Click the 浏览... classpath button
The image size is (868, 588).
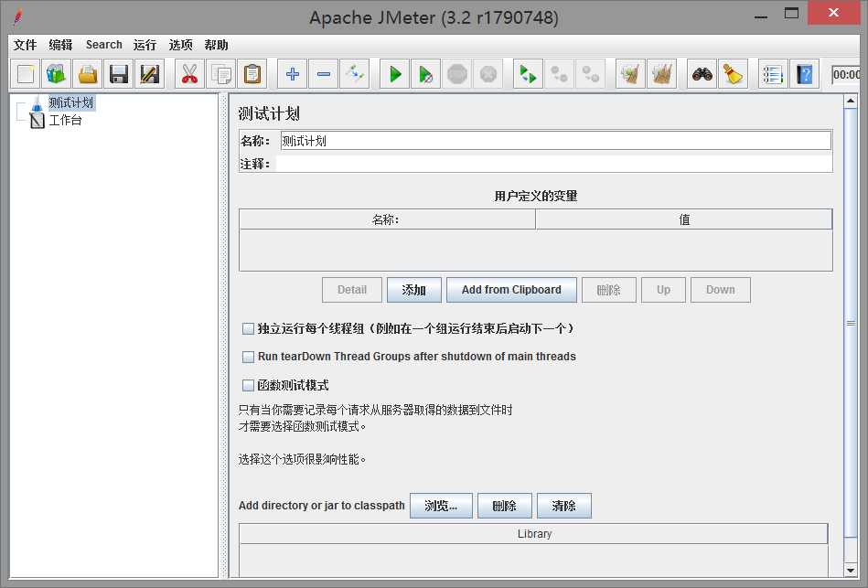[441, 506]
